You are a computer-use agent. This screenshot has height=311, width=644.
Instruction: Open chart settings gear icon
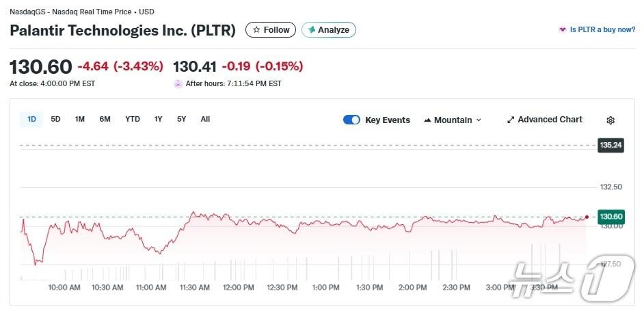(x=611, y=120)
